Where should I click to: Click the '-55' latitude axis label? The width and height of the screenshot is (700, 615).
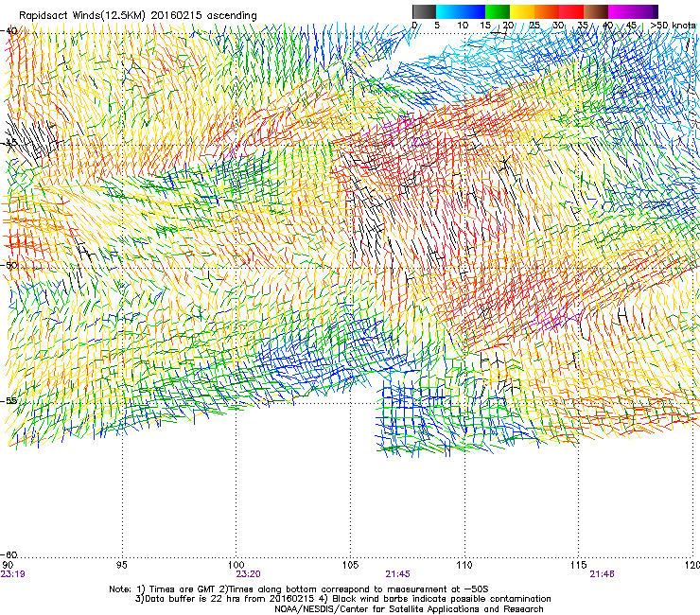pyautogui.click(x=9, y=400)
